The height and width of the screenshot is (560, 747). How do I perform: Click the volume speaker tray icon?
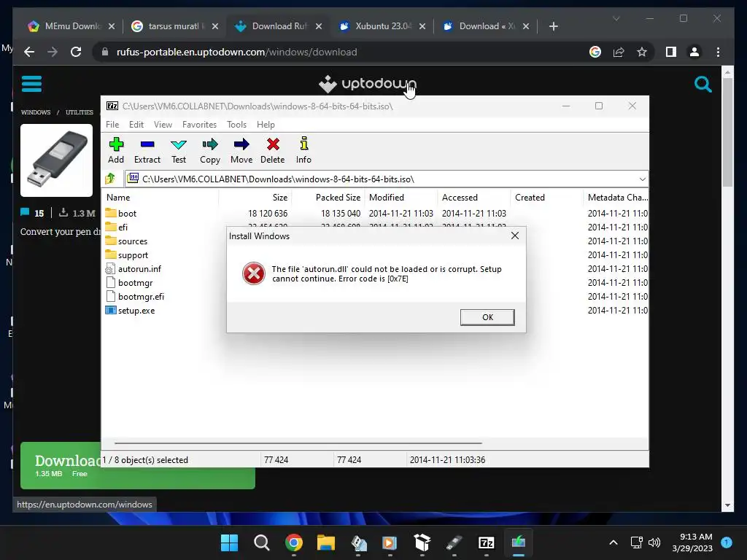[x=654, y=542]
